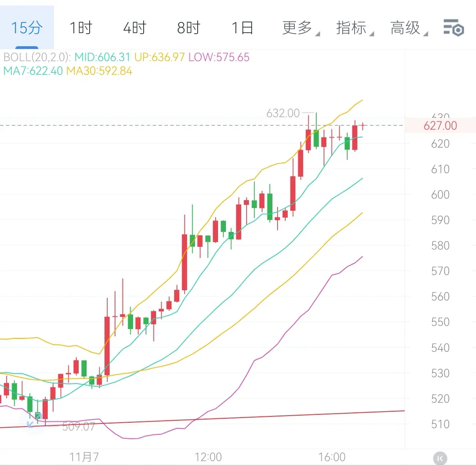The width and height of the screenshot is (476, 465).
Task: Select the 8时 timeframe tab
Action: (x=189, y=28)
